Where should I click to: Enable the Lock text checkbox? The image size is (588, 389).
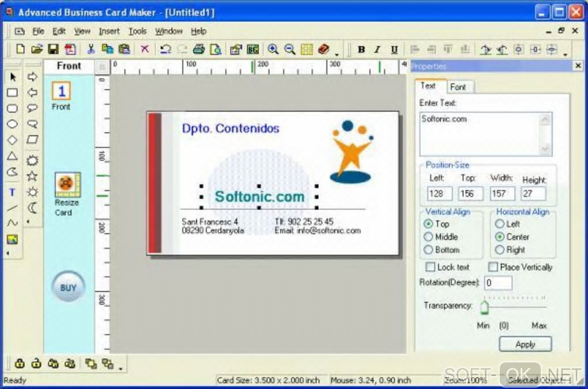pos(431,267)
